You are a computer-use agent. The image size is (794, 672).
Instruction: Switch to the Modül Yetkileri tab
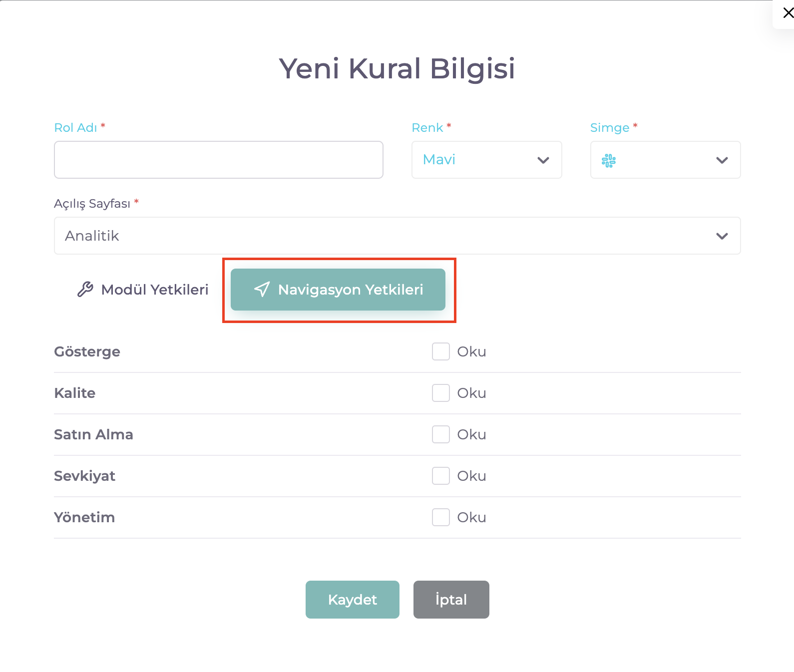pos(143,290)
